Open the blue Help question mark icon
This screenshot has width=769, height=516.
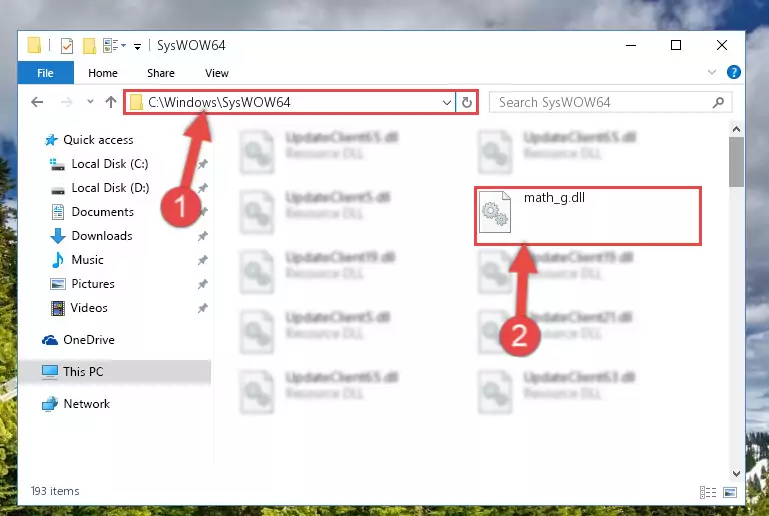[x=734, y=72]
